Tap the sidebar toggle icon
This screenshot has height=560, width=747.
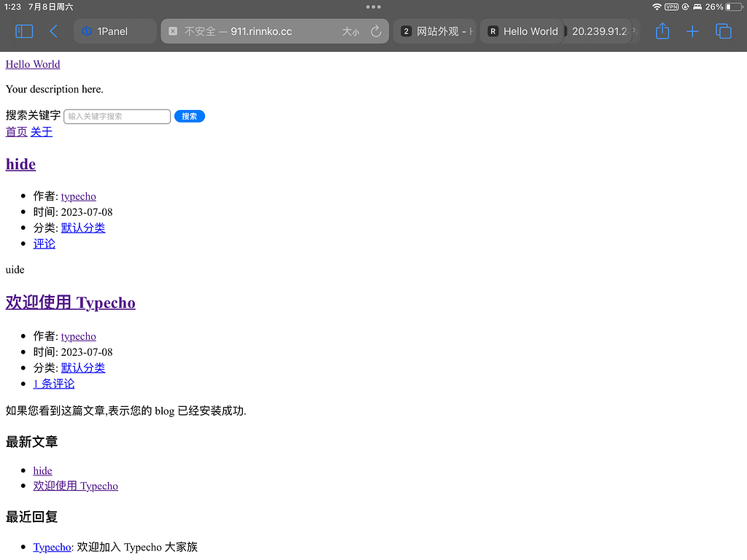coord(24,31)
